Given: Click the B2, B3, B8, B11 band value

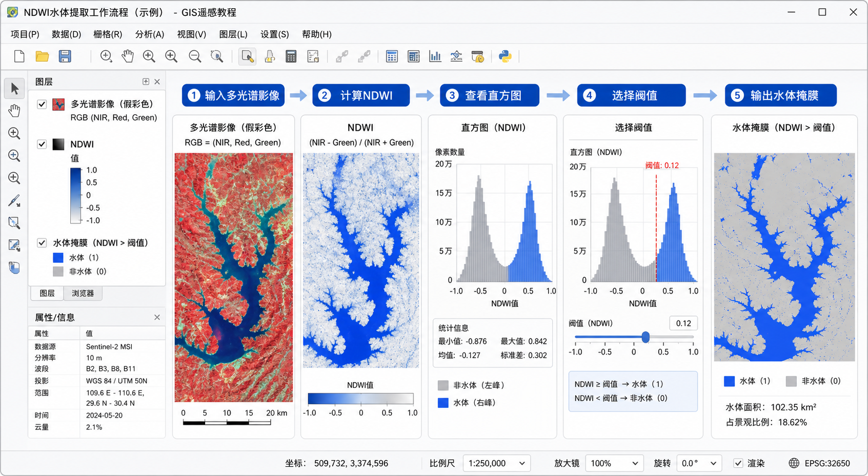Looking at the screenshot, I should 111,369.
